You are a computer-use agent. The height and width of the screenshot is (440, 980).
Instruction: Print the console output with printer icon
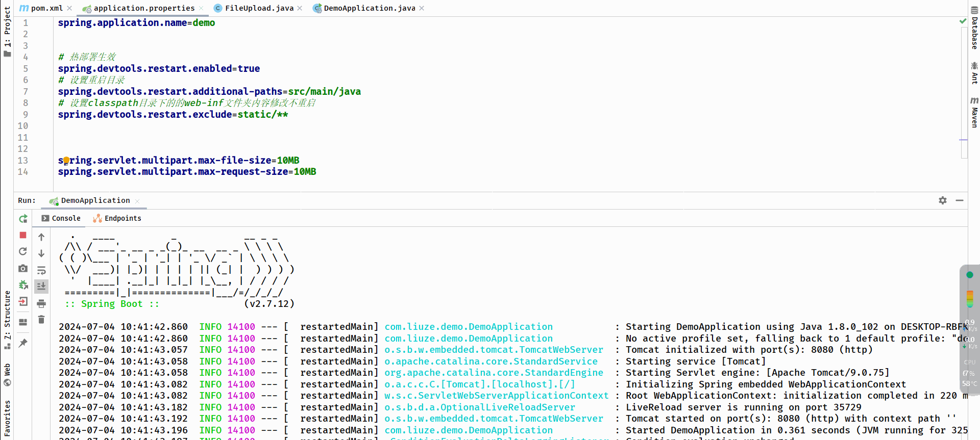click(41, 303)
